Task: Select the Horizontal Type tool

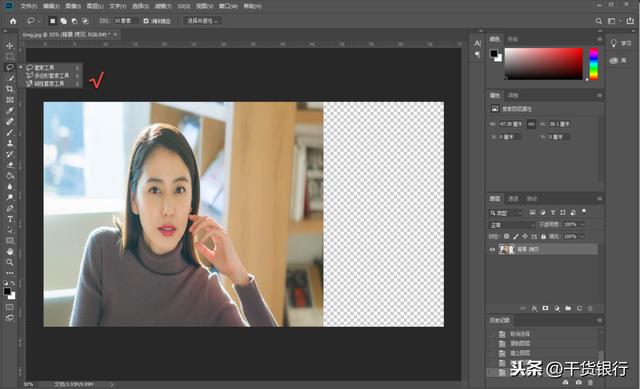Action: tap(10, 219)
